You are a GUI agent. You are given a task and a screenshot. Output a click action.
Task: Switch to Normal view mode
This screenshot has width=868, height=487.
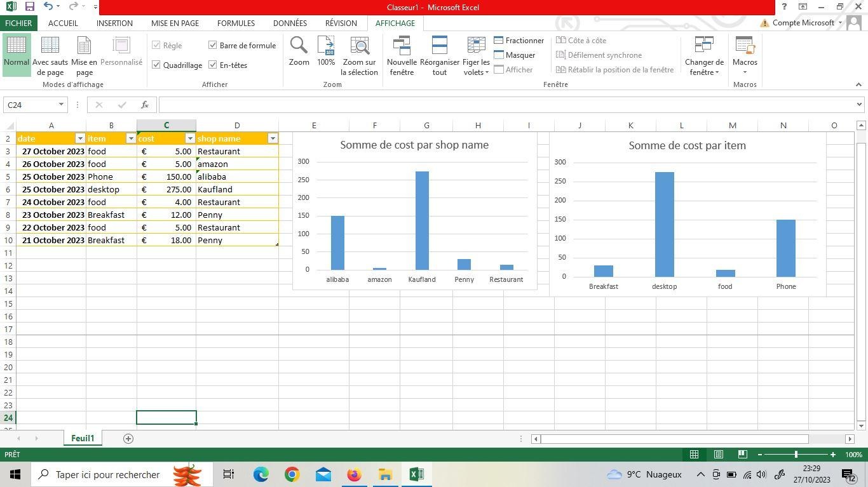click(x=16, y=55)
